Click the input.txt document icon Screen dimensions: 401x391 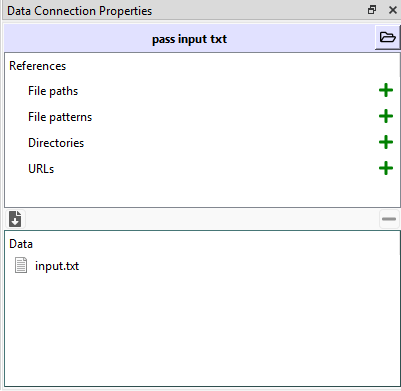pos(21,266)
